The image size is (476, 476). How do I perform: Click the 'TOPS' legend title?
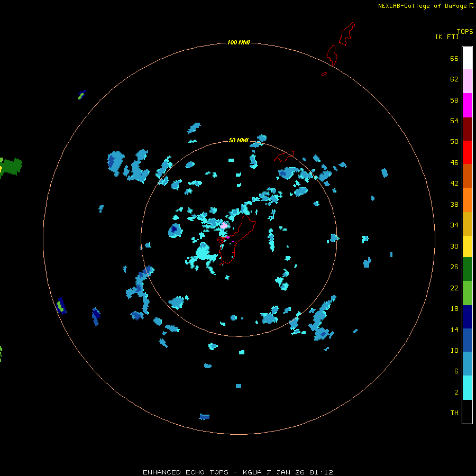tap(465, 31)
